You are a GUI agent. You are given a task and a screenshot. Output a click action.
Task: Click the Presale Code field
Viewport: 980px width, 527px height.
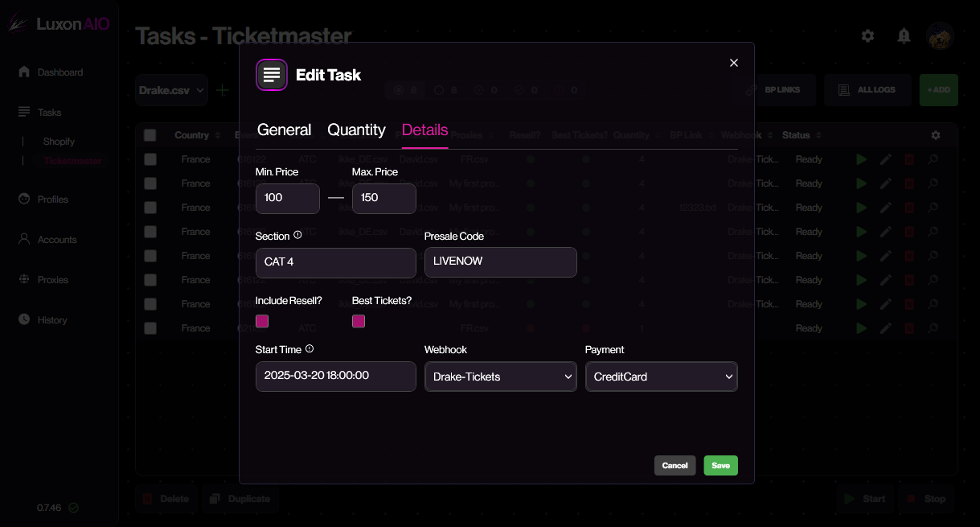pos(500,262)
